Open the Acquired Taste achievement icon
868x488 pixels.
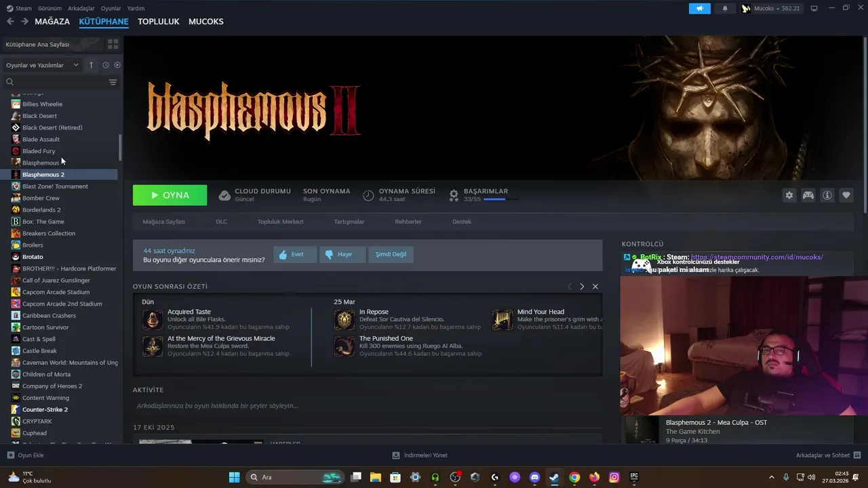[x=153, y=319]
